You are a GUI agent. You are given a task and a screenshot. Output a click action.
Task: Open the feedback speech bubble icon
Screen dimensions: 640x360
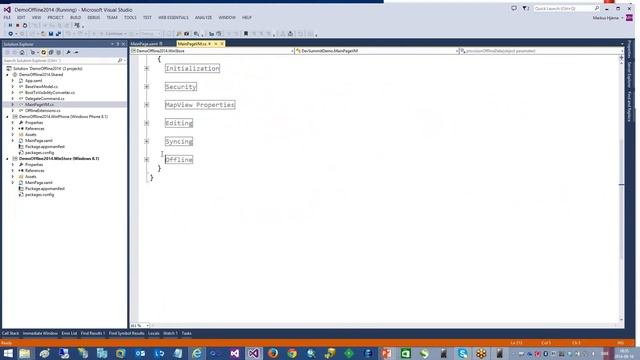click(514, 8)
